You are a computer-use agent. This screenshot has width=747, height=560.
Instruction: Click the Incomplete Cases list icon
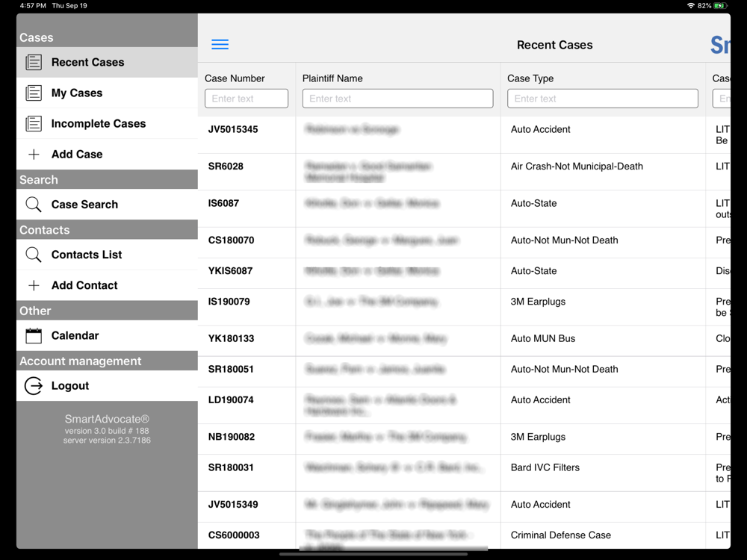tap(34, 123)
